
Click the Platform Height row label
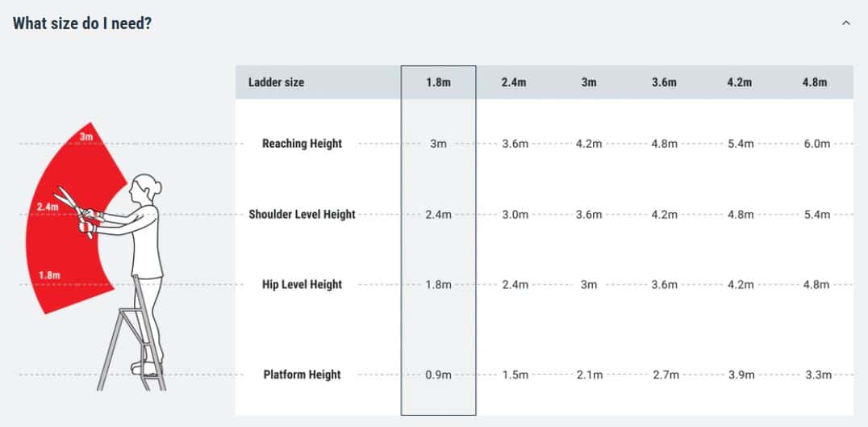(302, 375)
